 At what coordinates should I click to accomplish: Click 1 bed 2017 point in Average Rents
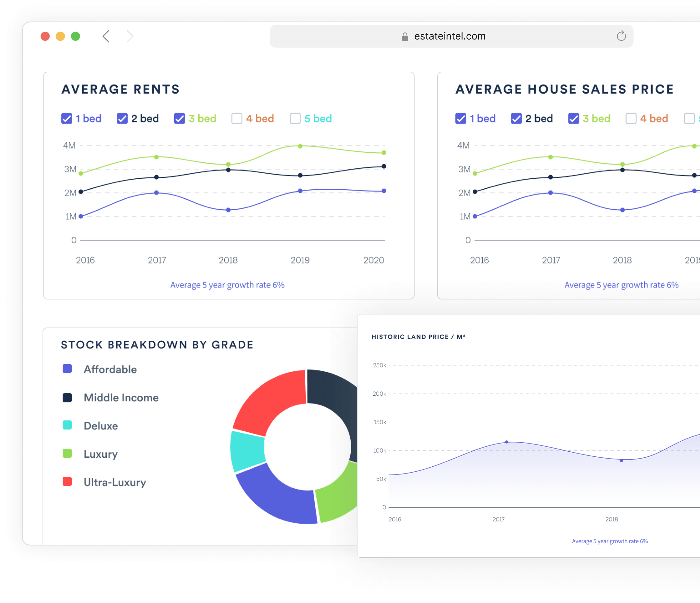click(157, 193)
